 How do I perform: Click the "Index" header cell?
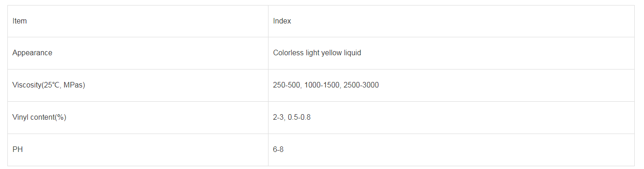[451, 21]
